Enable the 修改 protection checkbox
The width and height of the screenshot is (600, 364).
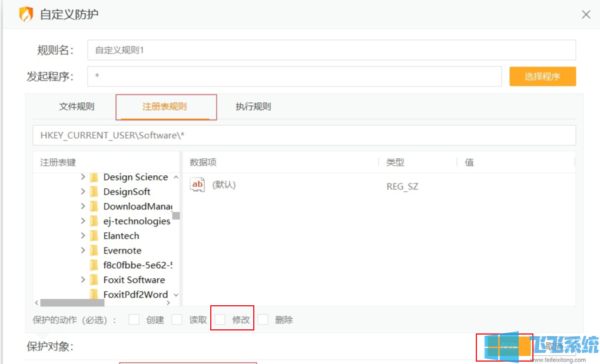(x=221, y=319)
